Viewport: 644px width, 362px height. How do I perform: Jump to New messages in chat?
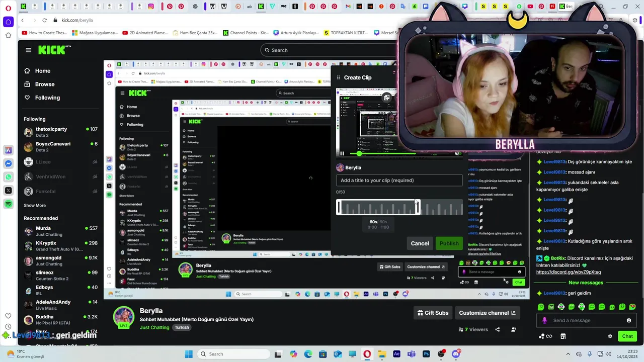point(586,283)
